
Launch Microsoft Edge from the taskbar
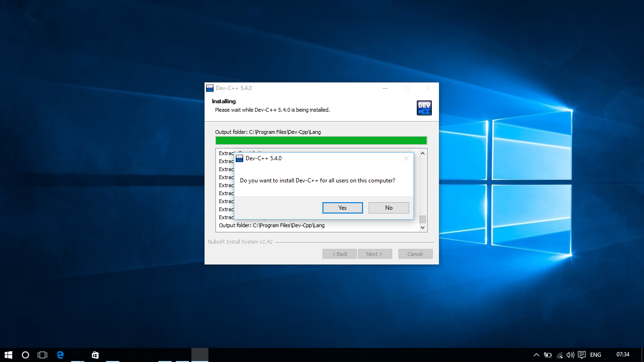(x=60, y=355)
